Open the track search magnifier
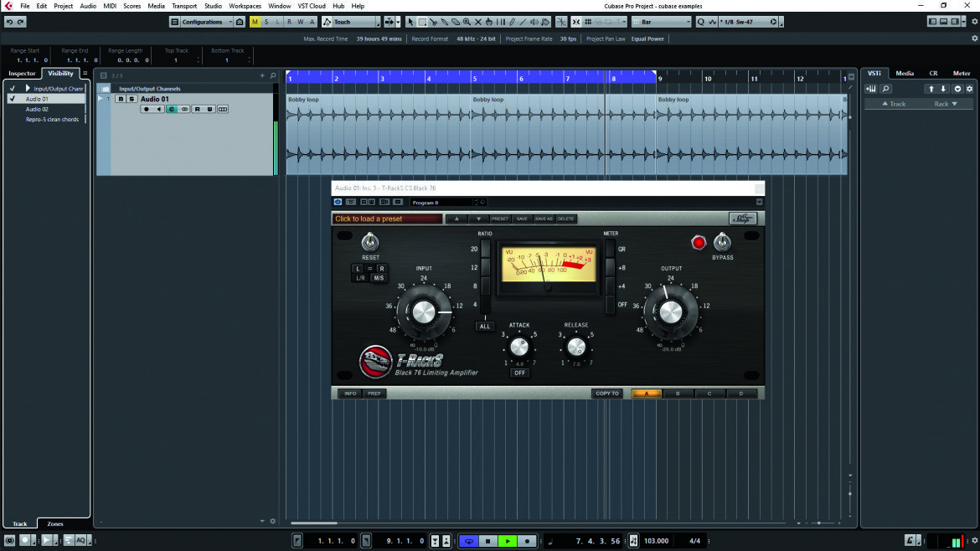 point(273,75)
